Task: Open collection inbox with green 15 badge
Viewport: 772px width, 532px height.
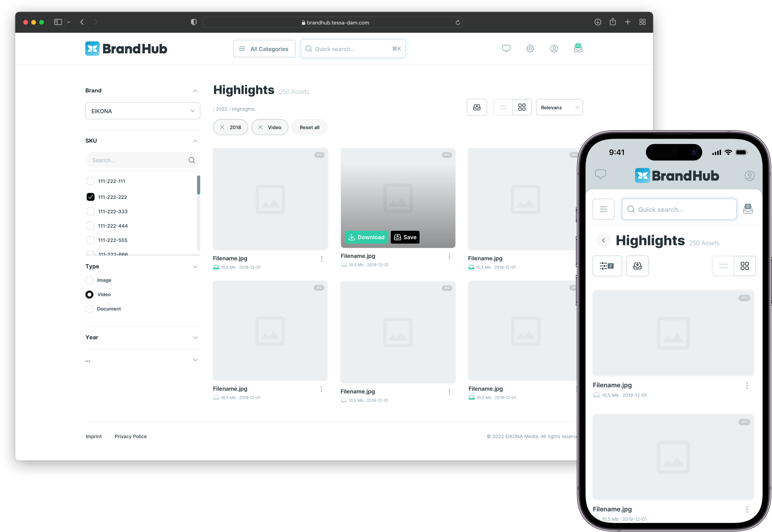Action: [x=578, y=48]
